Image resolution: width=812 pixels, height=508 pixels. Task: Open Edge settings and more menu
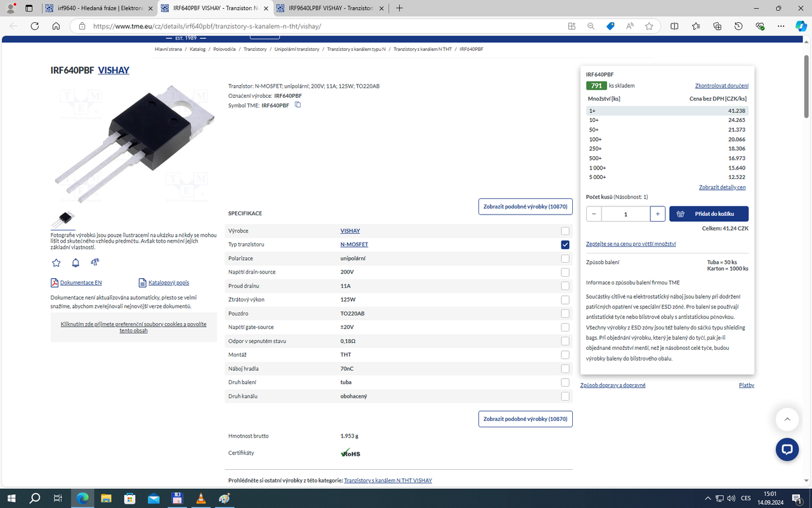[x=780, y=26]
